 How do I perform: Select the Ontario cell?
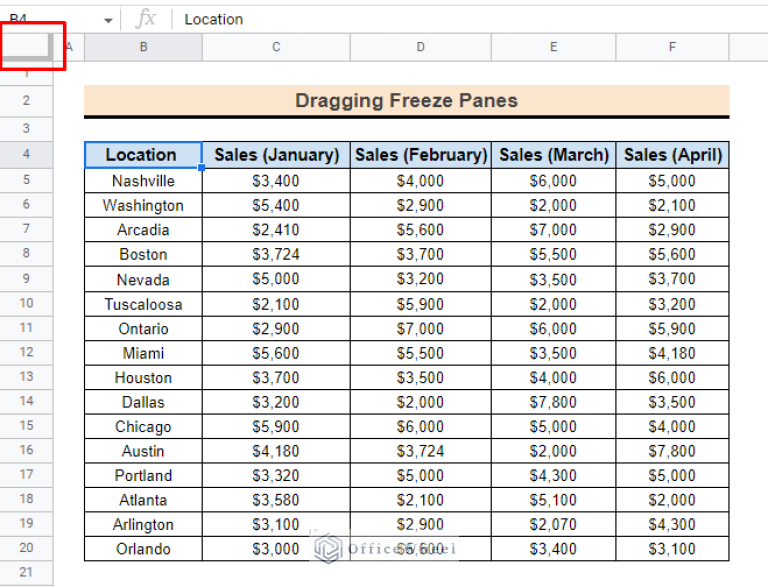click(x=143, y=329)
